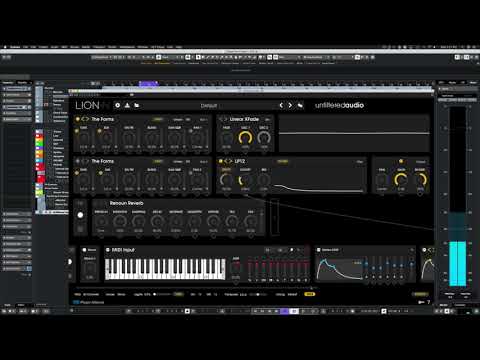Image resolution: width=480 pixels, height=360 pixels.
Task: Click the arrows icon beside Linear XFade title
Action: [x=223, y=119]
